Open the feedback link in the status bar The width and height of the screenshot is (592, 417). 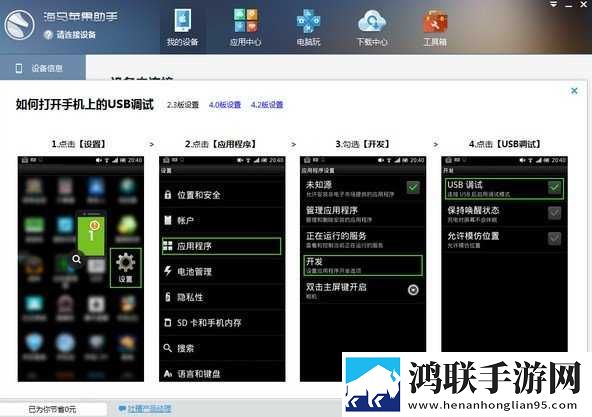(145, 408)
